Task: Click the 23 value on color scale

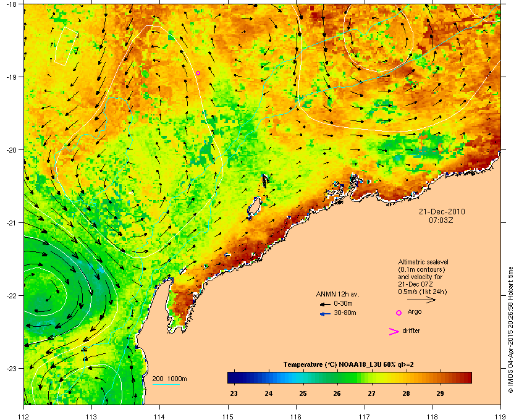Action: tap(234, 393)
